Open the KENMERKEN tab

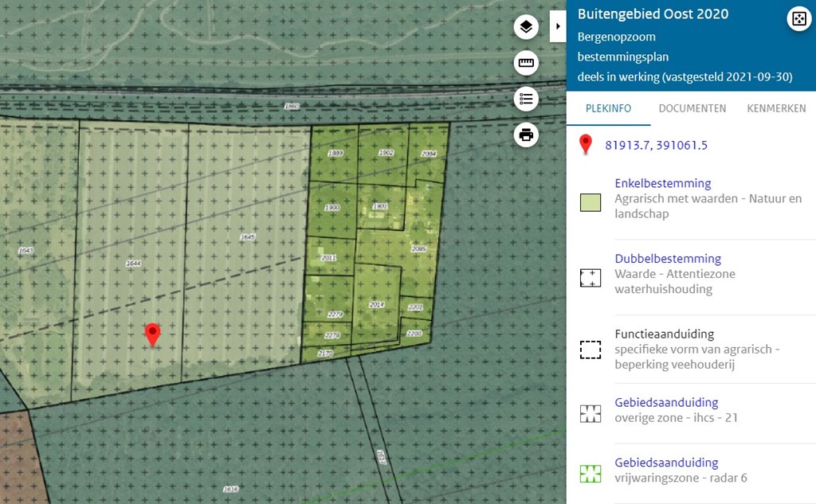(x=776, y=108)
